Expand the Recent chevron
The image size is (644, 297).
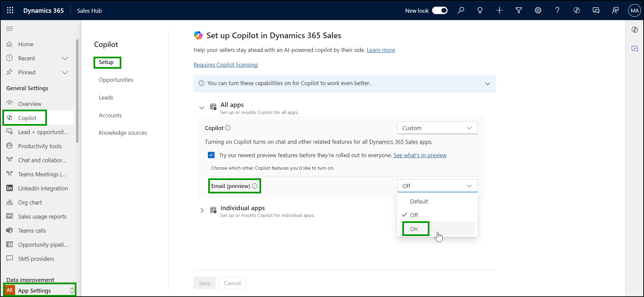pos(65,58)
